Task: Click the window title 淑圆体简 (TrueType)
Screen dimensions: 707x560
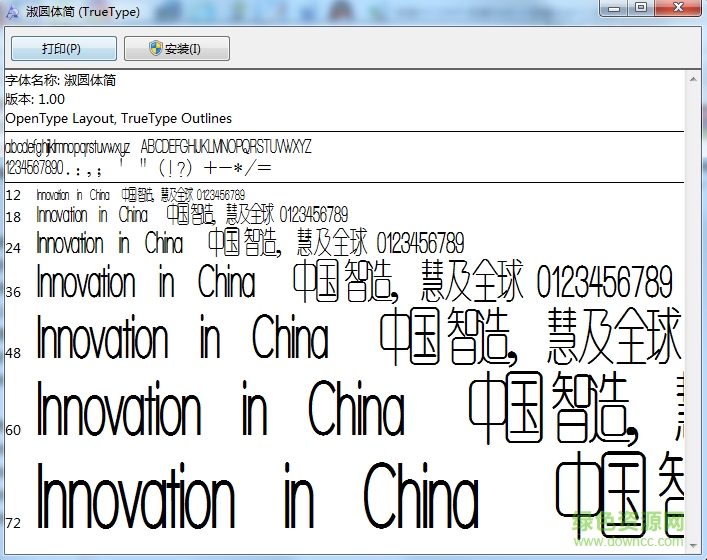Action: (83, 12)
